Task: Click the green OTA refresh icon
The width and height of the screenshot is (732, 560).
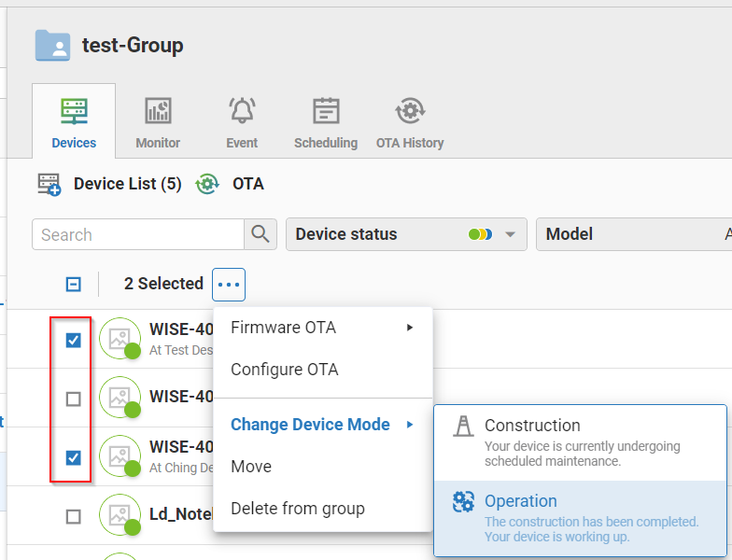Action: point(207,184)
